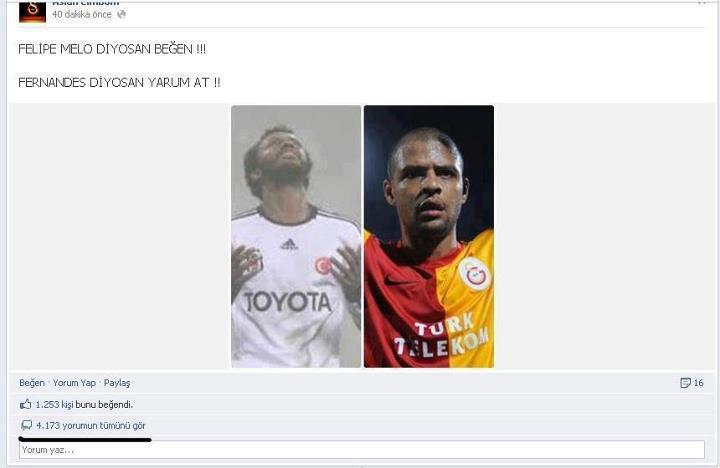720x468 pixels.
Task: Open the photo with white Toyota jersey
Action: pos(296,237)
